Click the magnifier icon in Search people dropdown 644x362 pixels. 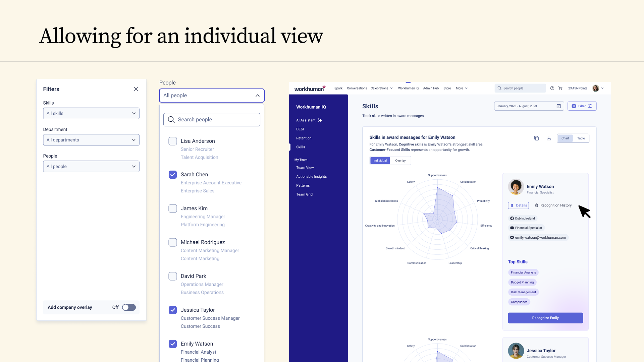(x=171, y=120)
